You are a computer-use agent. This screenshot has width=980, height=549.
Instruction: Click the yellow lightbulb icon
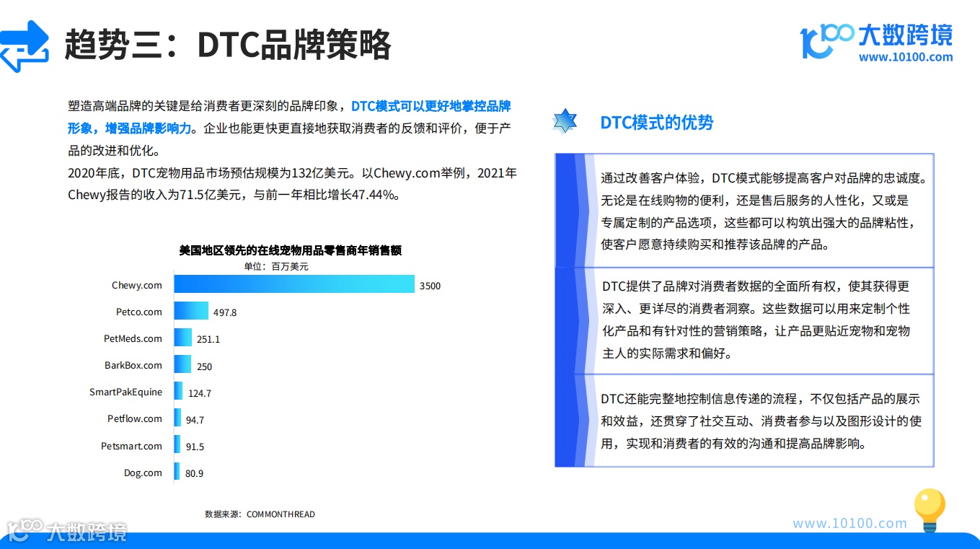click(930, 510)
